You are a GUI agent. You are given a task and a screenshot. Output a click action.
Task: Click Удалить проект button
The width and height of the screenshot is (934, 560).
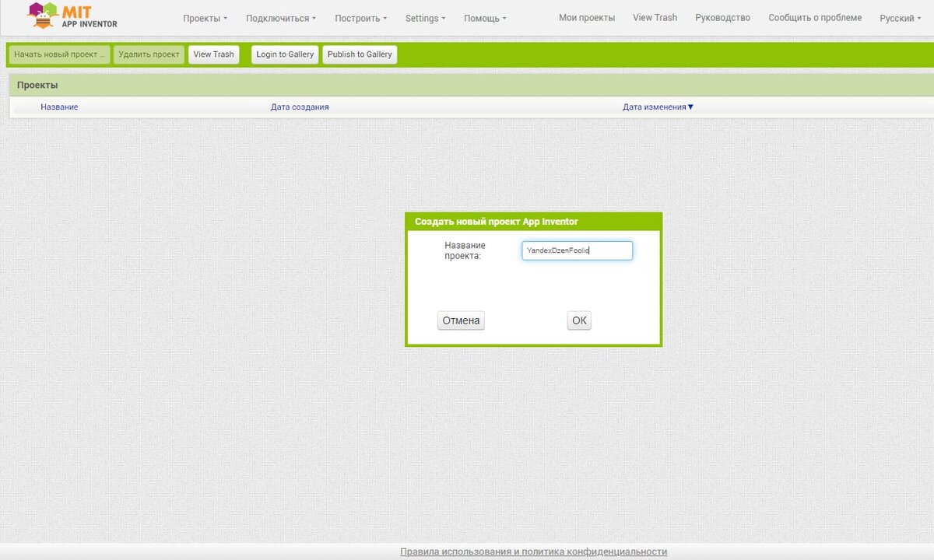[149, 54]
